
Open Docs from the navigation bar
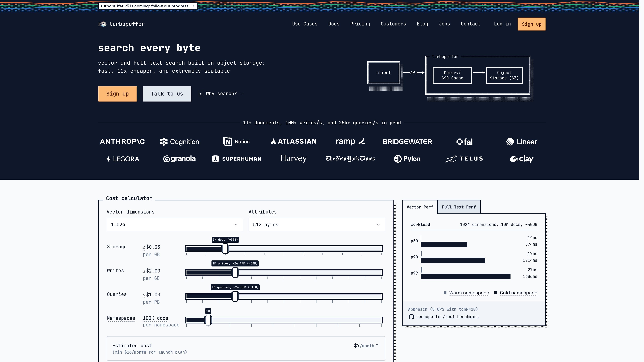(x=334, y=24)
